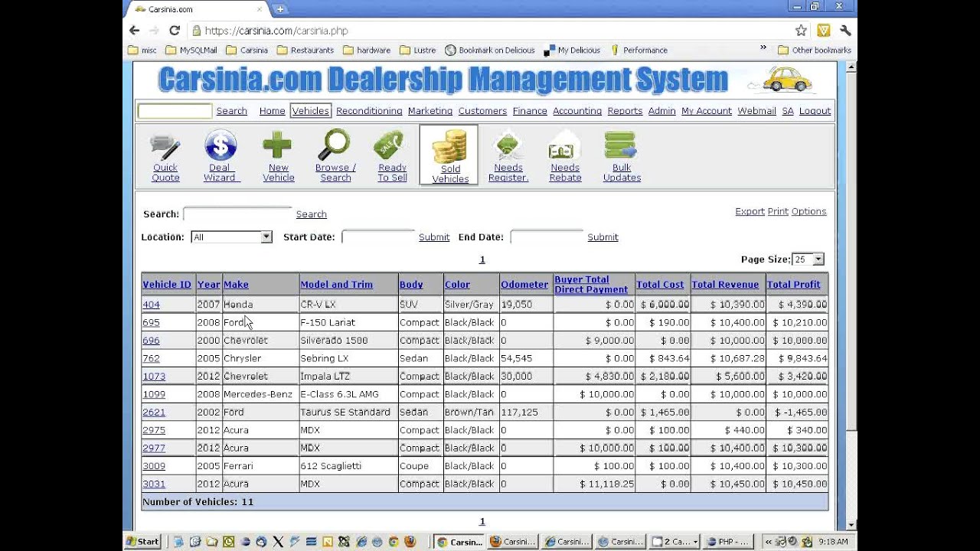Open the Reconditioning menu
Screen dimensions: 980x551
tap(369, 111)
